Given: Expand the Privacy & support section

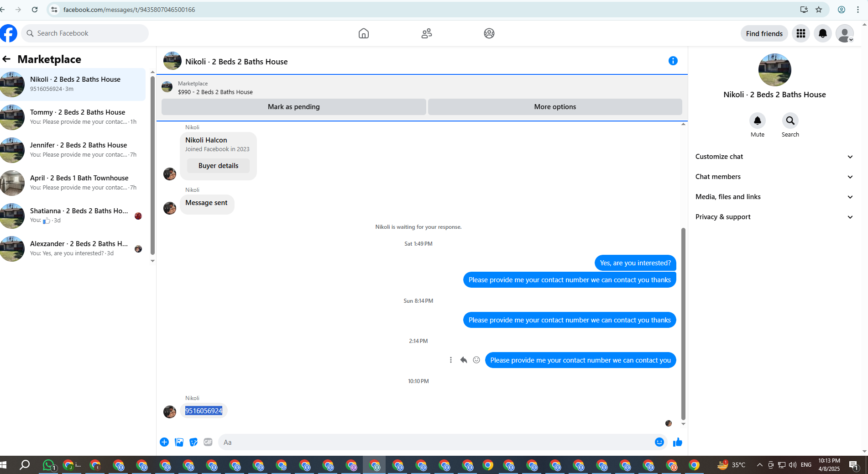Looking at the screenshot, I should pyautogui.click(x=774, y=217).
